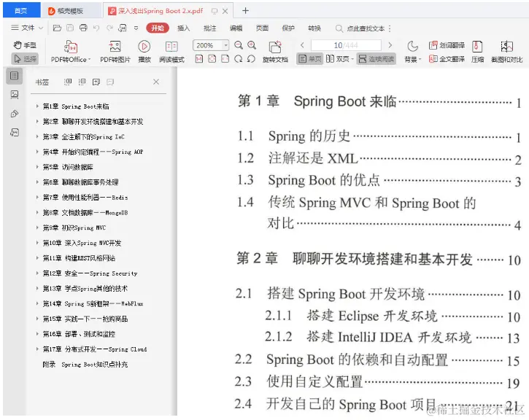Click three-dot more options beside search
Image resolution: width=529 pixels, height=420 pixels.
390,28
